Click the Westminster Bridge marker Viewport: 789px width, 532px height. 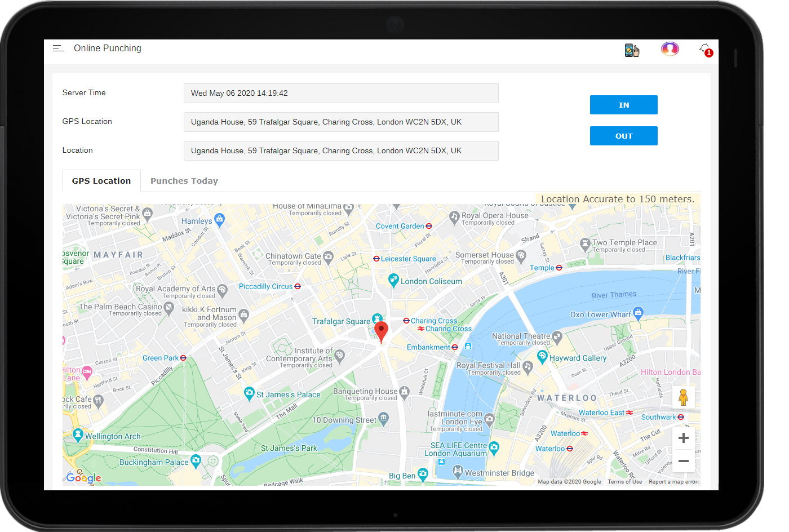(458, 472)
